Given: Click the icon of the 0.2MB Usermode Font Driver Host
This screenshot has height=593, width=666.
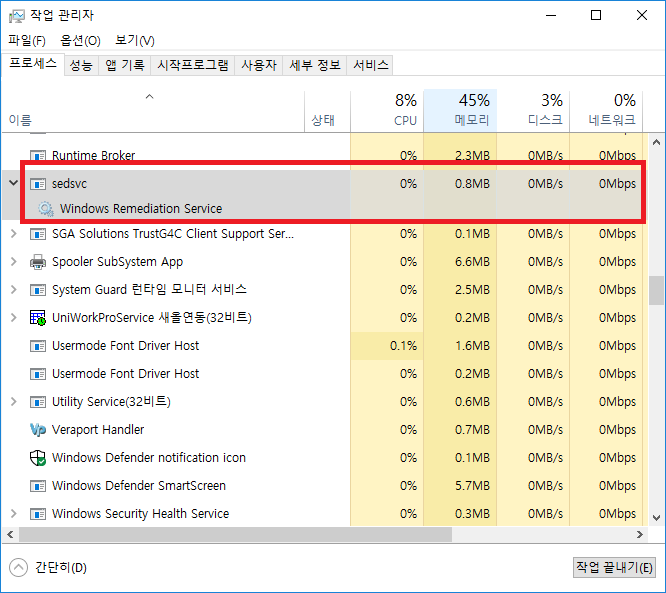Looking at the screenshot, I should 38,374.
